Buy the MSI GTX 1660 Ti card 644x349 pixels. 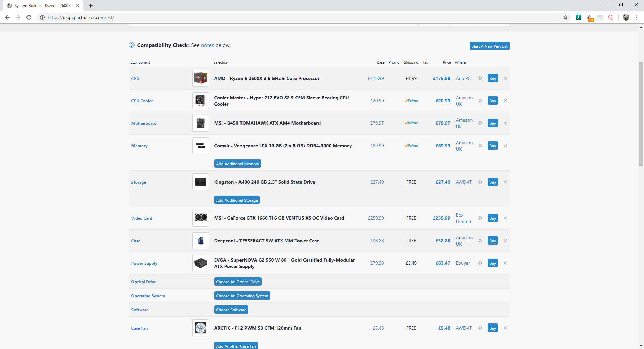click(493, 218)
